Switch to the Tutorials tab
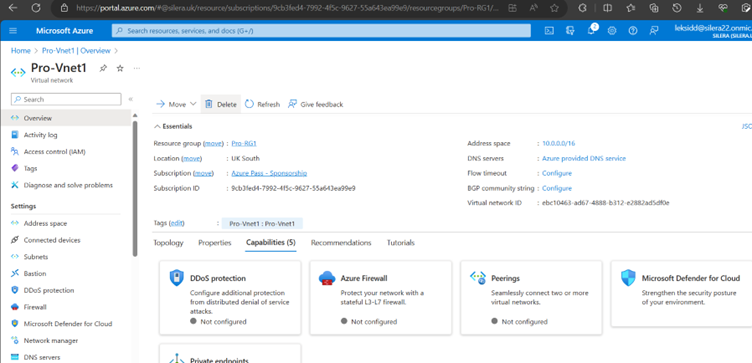The width and height of the screenshot is (752, 363). (x=400, y=243)
